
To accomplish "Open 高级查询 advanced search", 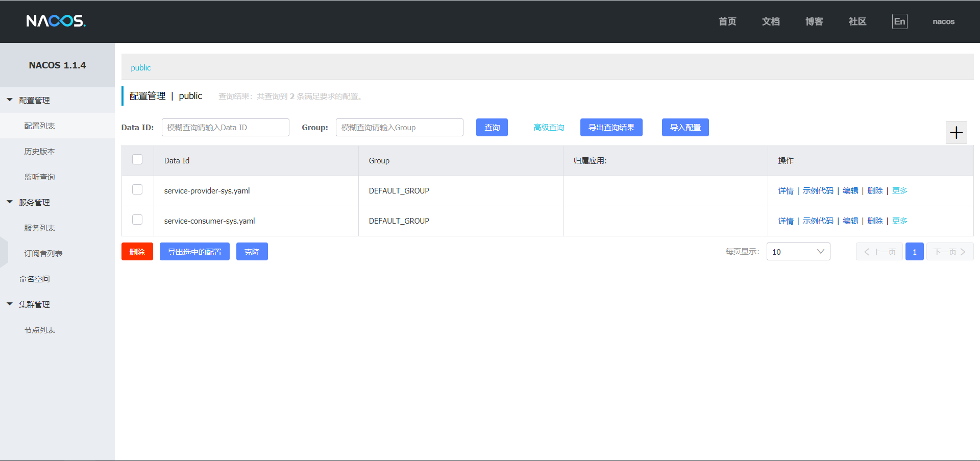I will pos(549,128).
